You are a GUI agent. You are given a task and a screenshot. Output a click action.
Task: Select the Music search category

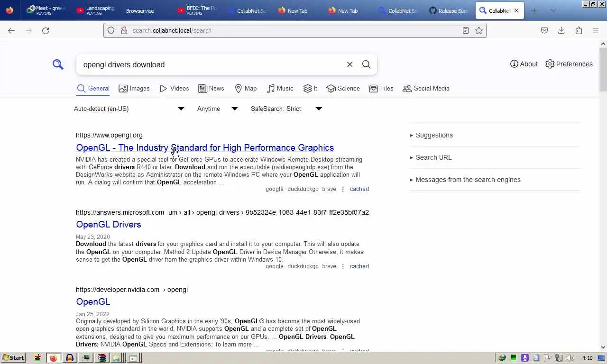click(x=280, y=89)
